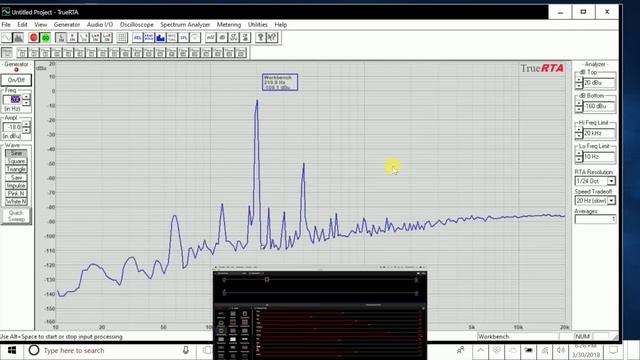
Task: Toggle the Peak Hold toolbar icon
Action: click(149, 38)
